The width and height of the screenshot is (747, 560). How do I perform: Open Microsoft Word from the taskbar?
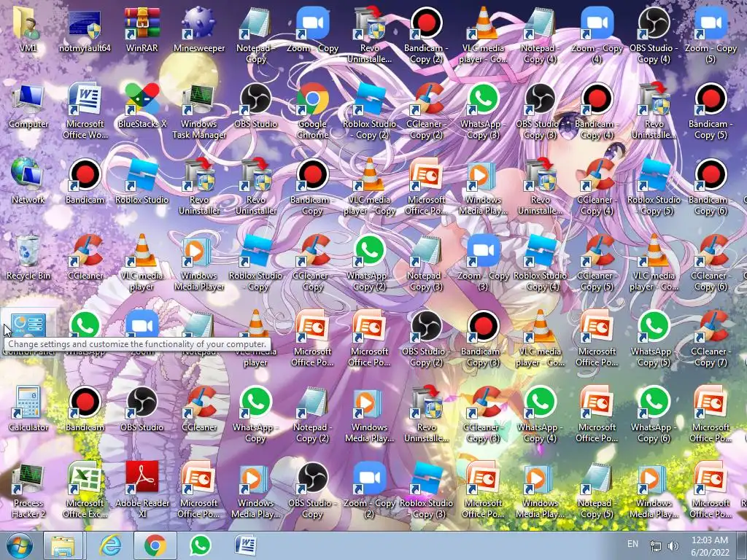246,545
